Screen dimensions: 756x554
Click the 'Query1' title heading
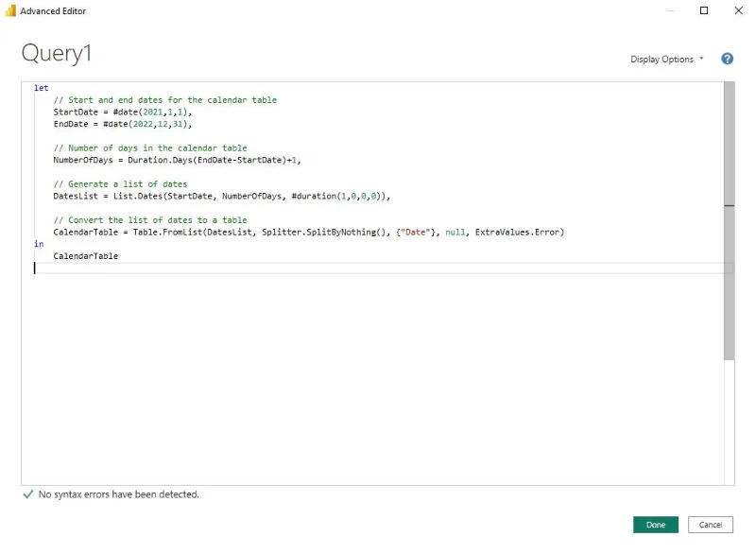point(57,53)
